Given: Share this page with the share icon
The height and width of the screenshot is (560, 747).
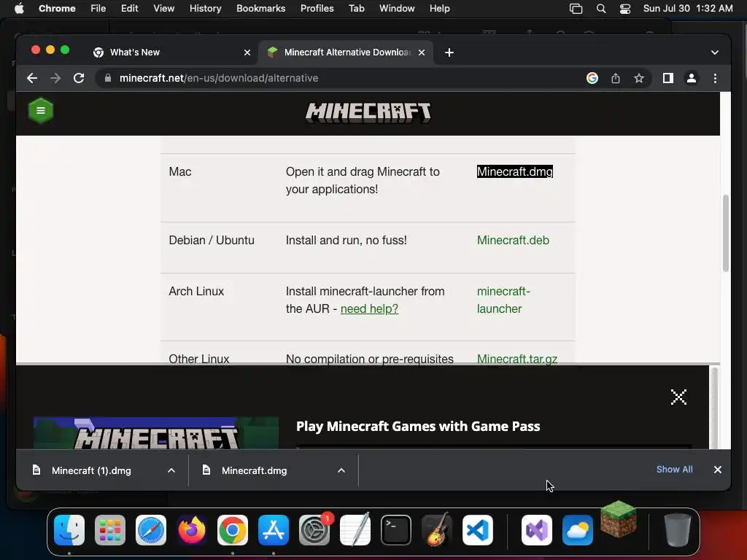Looking at the screenshot, I should point(616,78).
